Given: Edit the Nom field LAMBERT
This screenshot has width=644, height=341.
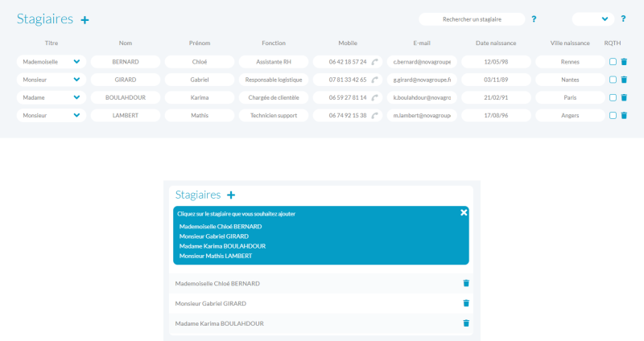Looking at the screenshot, I should click(x=126, y=115).
